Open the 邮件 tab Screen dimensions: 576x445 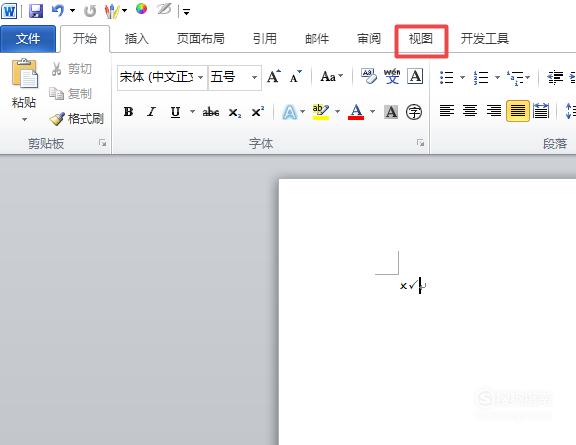point(317,39)
